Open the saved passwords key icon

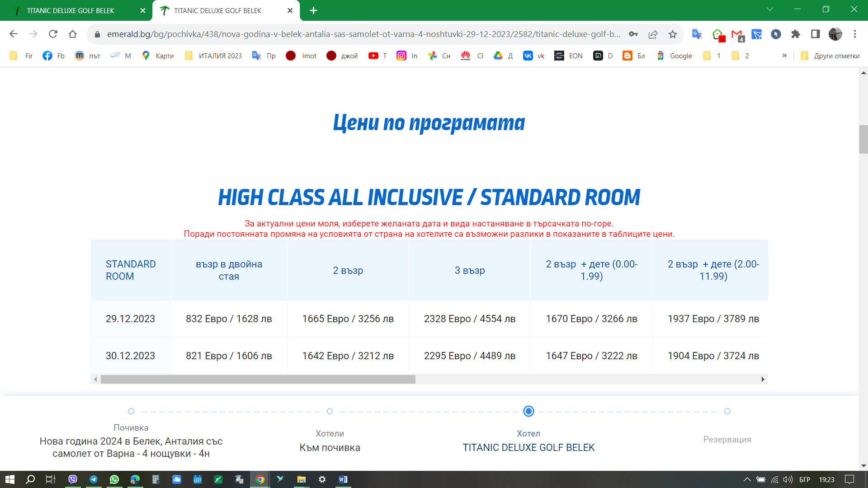[633, 34]
